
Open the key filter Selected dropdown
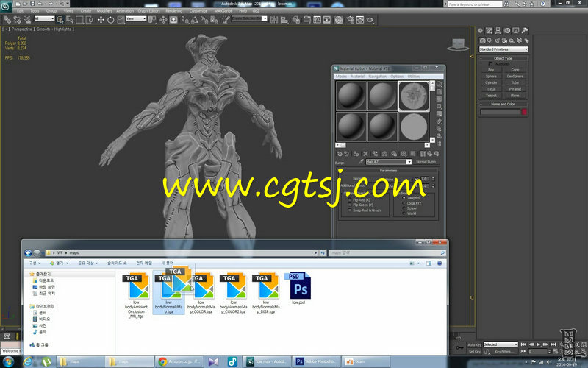tap(501, 344)
